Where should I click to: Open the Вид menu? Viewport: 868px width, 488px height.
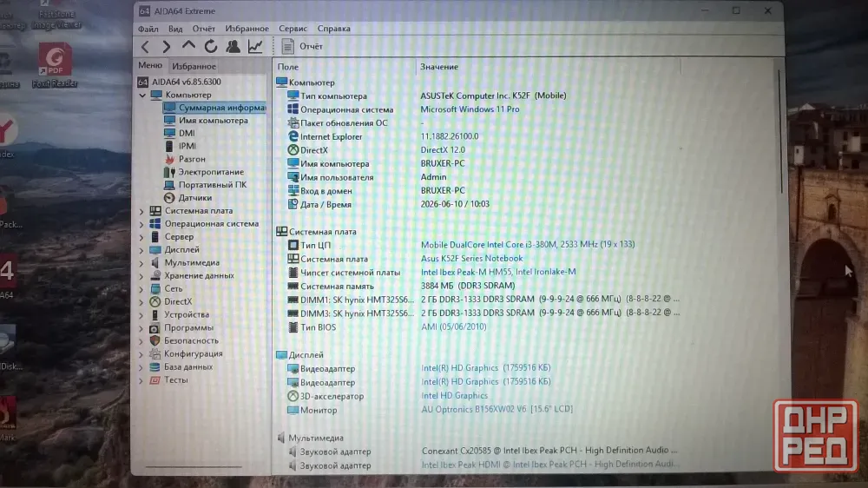point(175,29)
